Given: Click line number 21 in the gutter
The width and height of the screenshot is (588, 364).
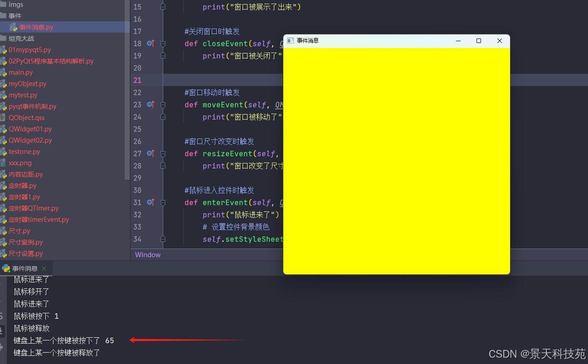Looking at the screenshot, I should coord(137,80).
